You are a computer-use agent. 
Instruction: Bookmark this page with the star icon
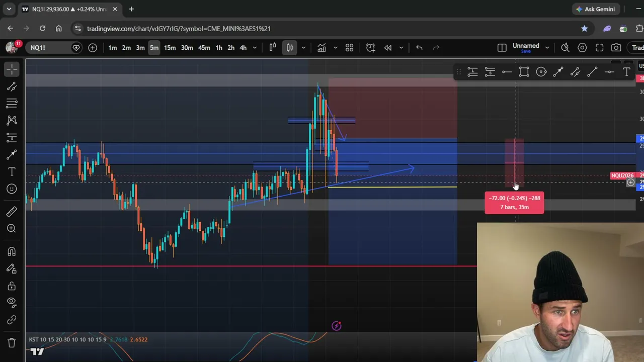[x=584, y=29]
